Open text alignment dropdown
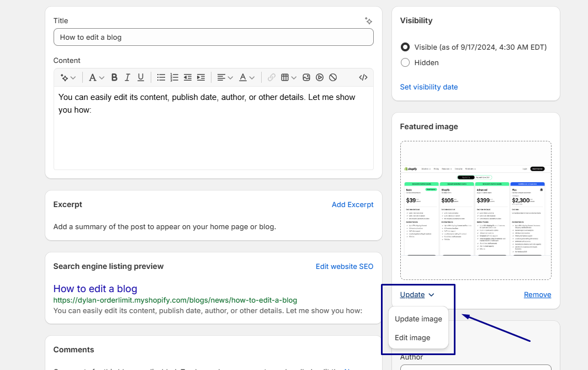 (225, 77)
